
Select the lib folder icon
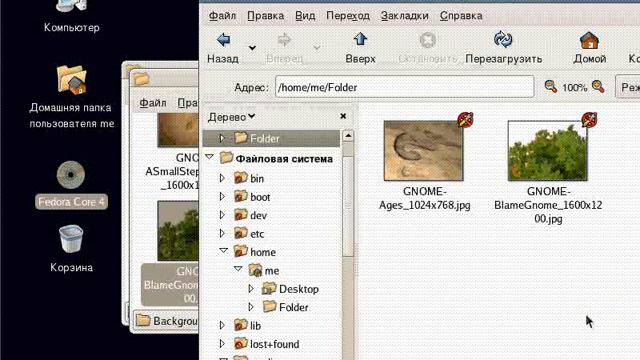tap(241, 324)
